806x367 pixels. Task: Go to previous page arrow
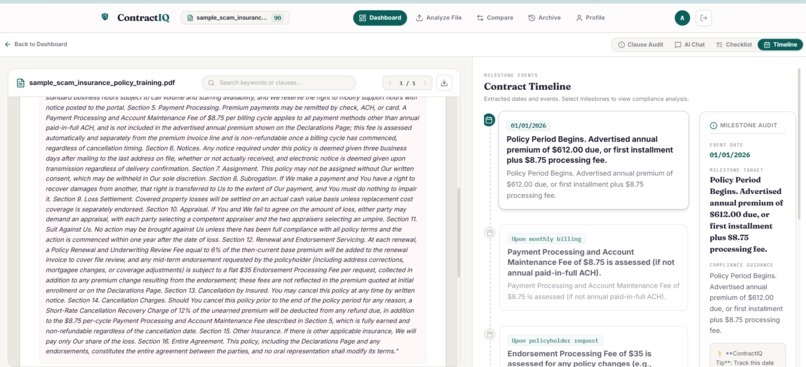pyautogui.click(x=390, y=83)
